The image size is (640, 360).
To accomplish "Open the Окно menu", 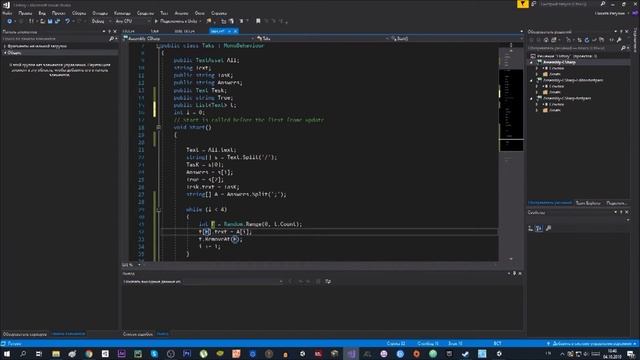I will [x=200, y=13].
